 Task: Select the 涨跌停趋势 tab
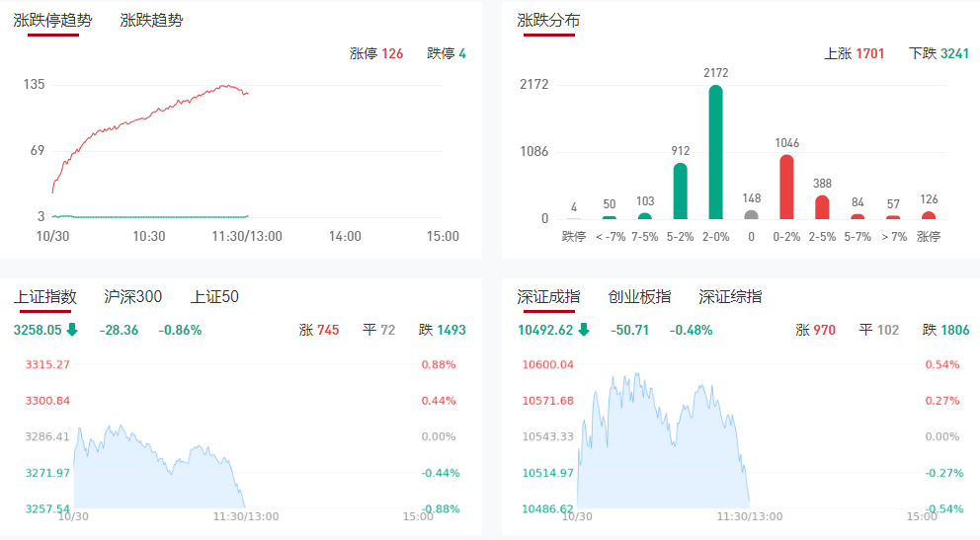[x=45, y=20]
